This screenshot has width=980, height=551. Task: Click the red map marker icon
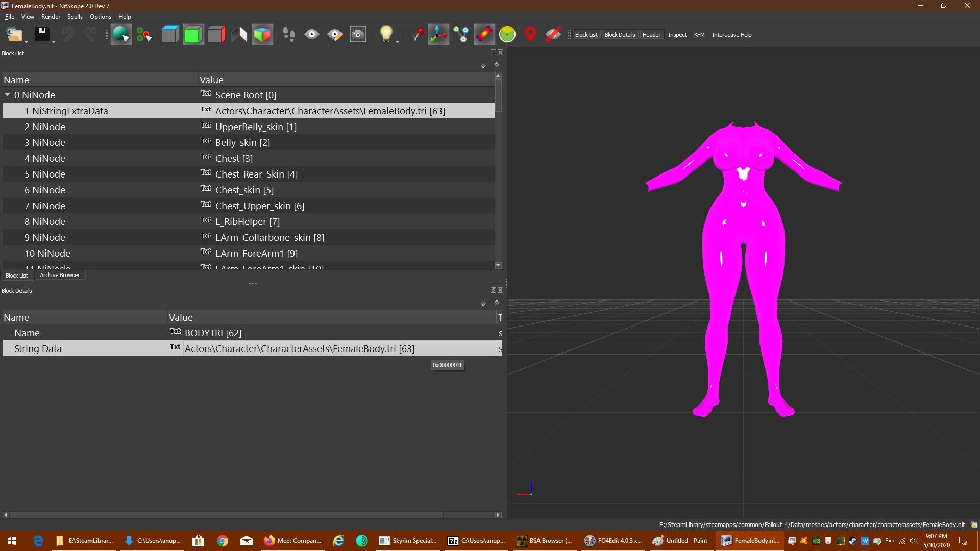[530, 35]
